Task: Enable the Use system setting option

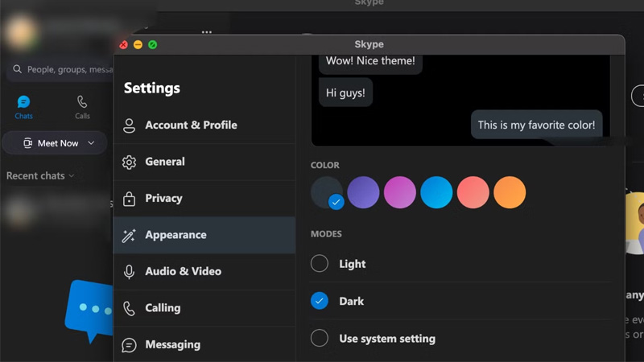Action: tap(320, 339)
